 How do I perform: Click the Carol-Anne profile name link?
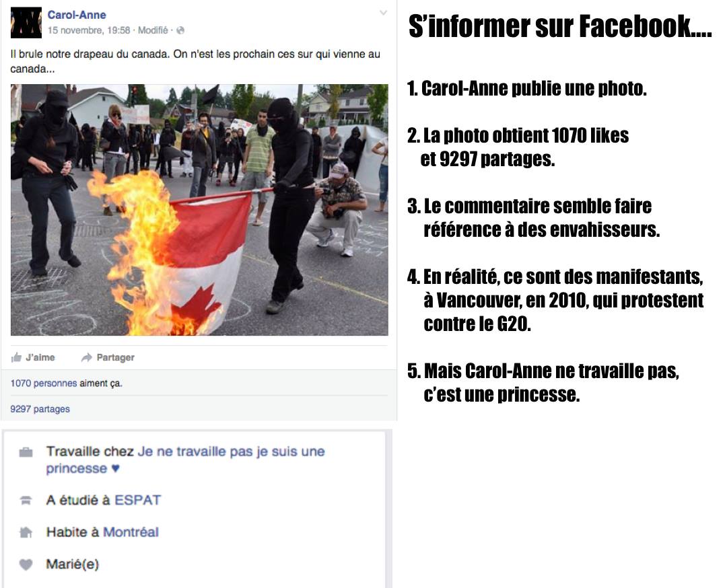[x=77, y=15]
